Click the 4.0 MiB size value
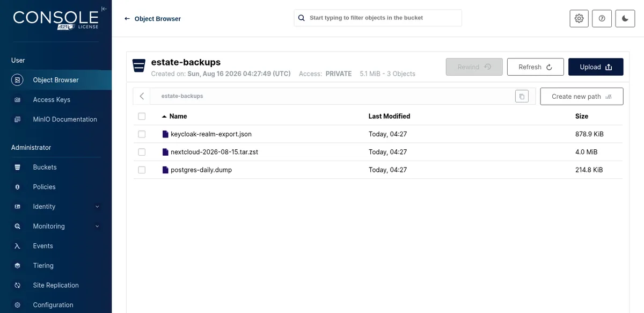The width and height of the screenshot is (644, 313). pyautogui.click(x=586, y=152)
